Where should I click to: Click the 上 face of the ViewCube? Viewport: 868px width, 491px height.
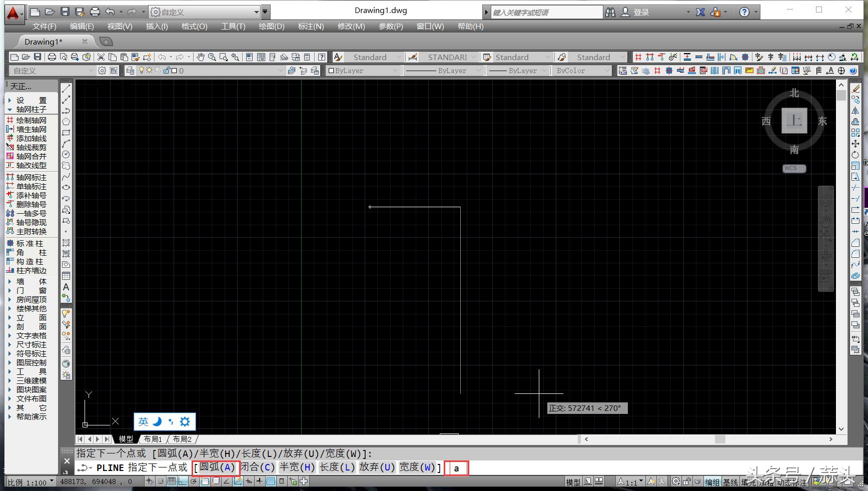(794, 121)
